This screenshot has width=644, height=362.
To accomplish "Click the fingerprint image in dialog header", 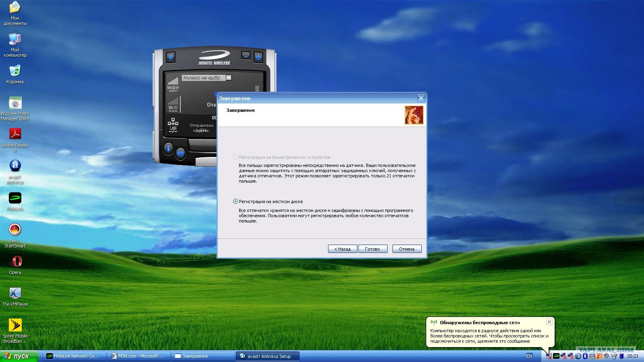I will coord(414,115).
